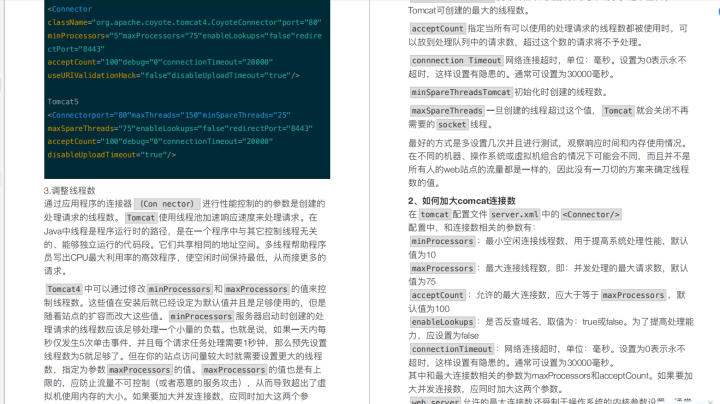Image resolution: width=720 pixels, height=404 pixels.
Task: Click "maxProcessors" before 的值来控制线程数
Action: 256,289
